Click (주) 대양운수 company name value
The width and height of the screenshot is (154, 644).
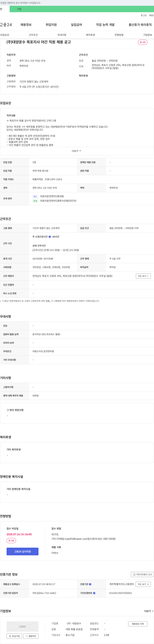coord(74,623)
